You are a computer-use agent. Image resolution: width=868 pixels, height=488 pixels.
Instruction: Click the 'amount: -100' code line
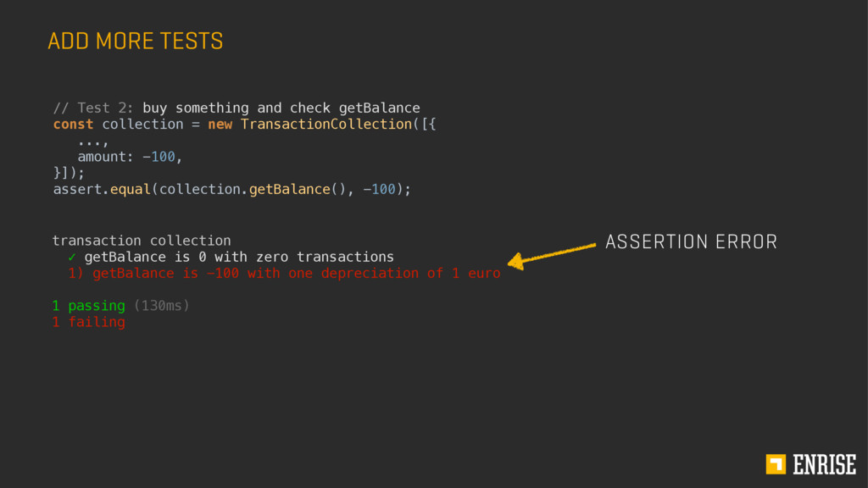(130, 157)
